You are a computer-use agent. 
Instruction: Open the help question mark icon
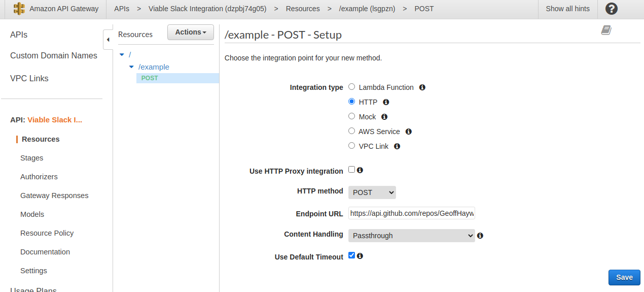612,9
